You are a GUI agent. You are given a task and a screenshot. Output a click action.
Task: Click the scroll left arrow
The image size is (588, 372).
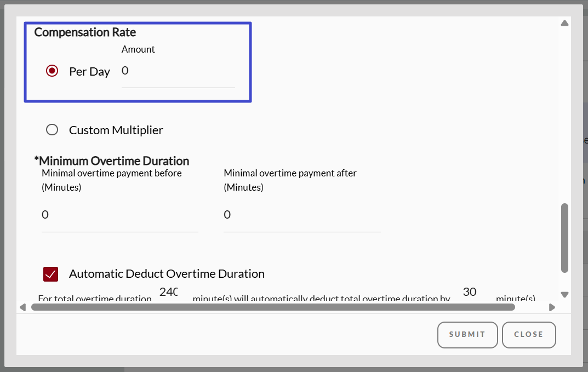[22, 307]
